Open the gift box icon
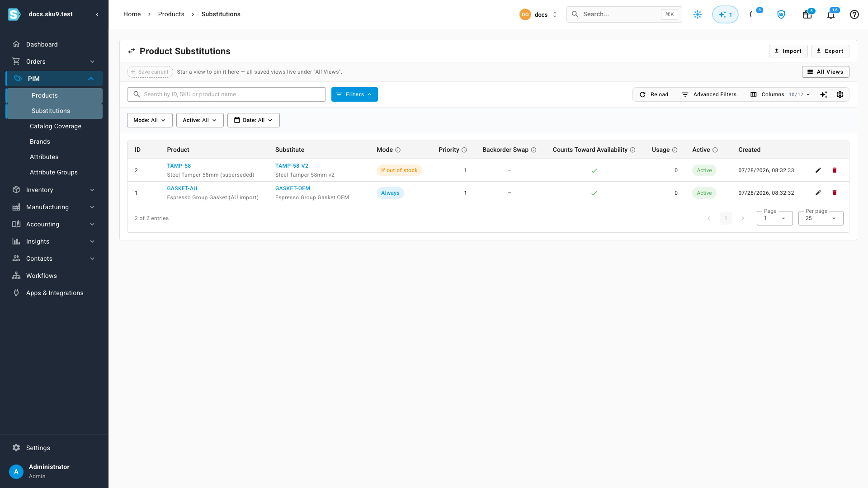Image resolution: width=868 pixels, height=488 pixels. point(807,14)
